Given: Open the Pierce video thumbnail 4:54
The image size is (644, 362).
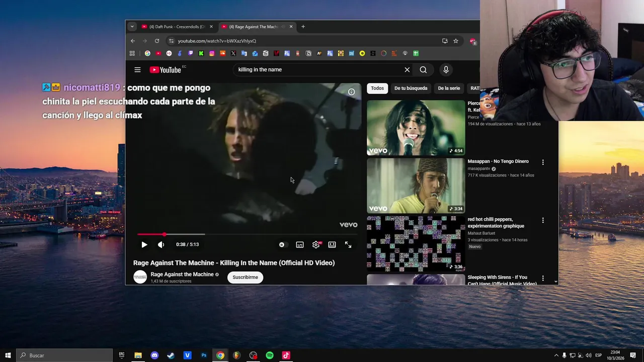Looking at the screenshot, I should (416, 128).
